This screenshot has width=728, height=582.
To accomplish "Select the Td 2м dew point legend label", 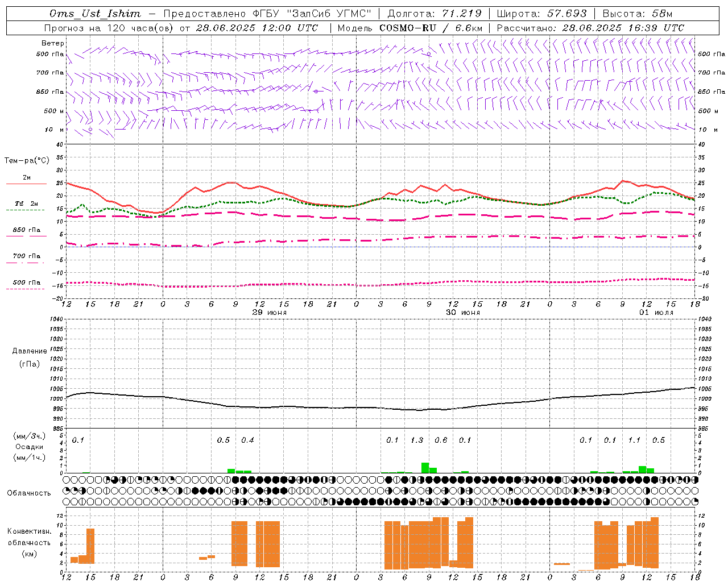I will (27, 203).
